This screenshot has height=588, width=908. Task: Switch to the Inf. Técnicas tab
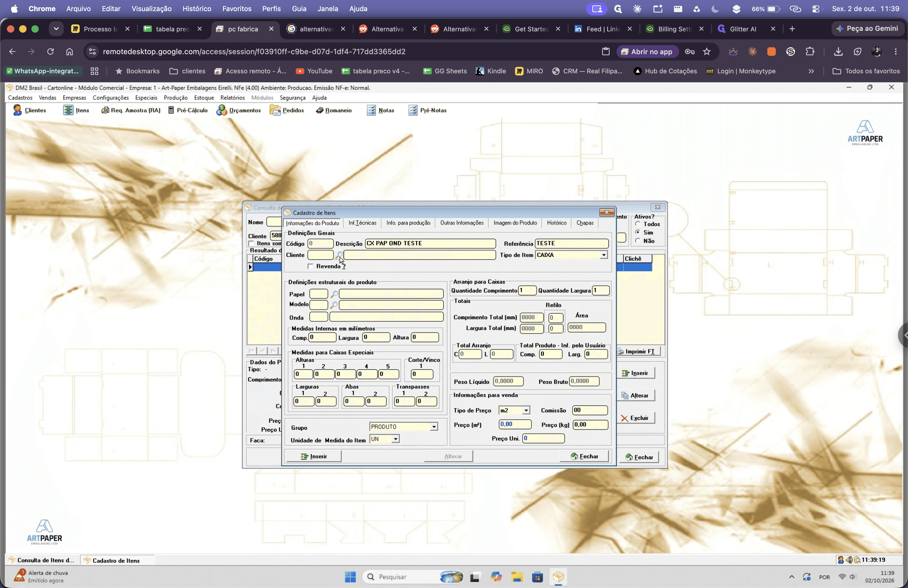click(x=362, y=223)
